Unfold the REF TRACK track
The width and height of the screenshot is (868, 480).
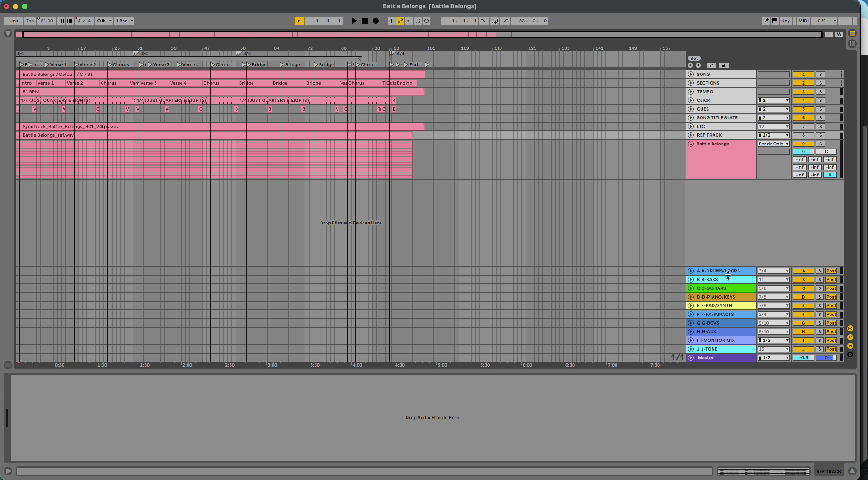point(691,135)
